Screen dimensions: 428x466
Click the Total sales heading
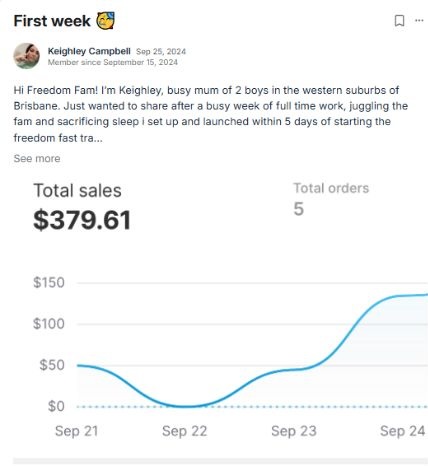(x=77, y=191)
